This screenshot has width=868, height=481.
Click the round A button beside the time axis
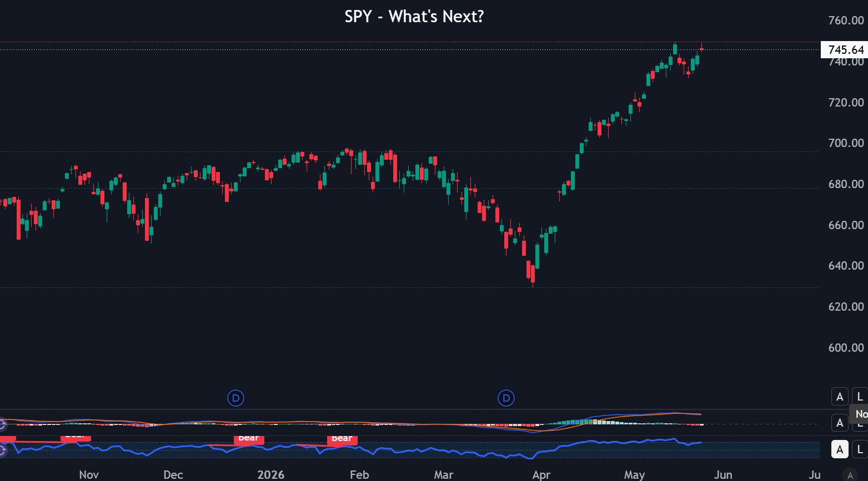coord(850,475)
